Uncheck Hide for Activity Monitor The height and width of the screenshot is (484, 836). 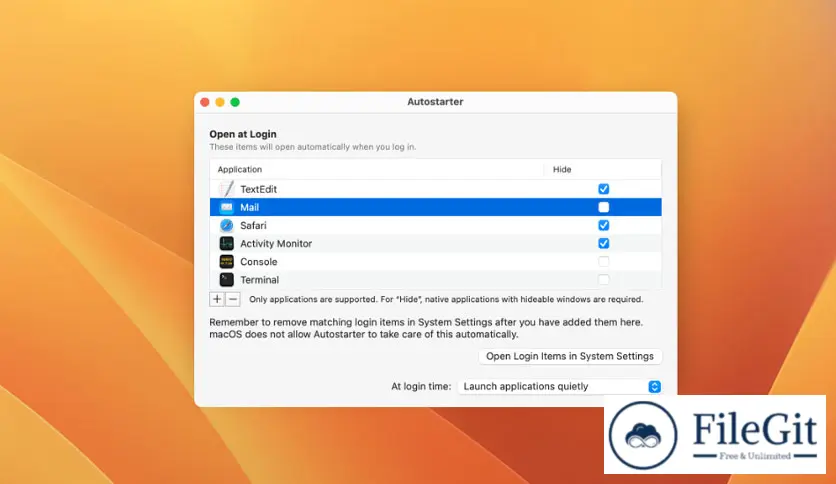coord(604,243)
